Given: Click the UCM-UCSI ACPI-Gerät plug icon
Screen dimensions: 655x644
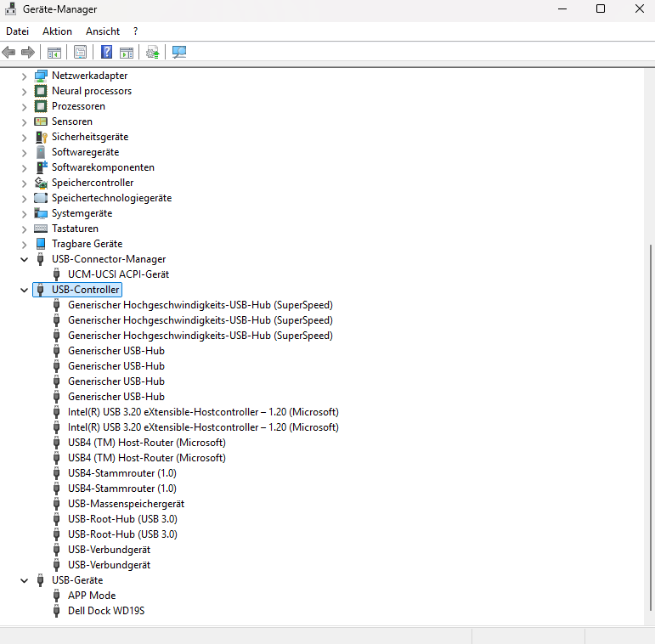Looking at the screenshot, I should (x=57, y=274).
